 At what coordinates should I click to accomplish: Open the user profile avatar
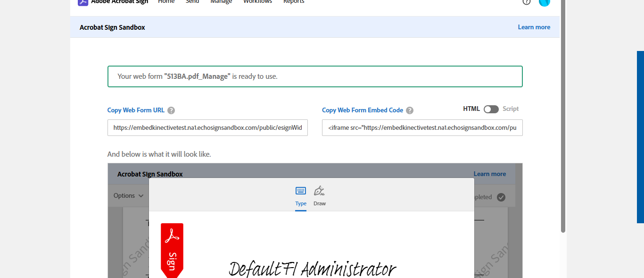(x=545, y=2)
